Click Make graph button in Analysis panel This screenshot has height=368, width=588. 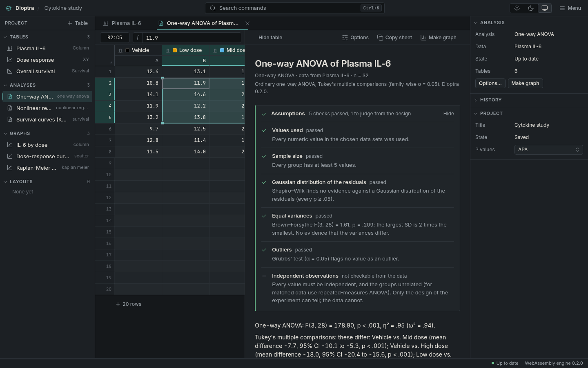click(x=525, y=83)
